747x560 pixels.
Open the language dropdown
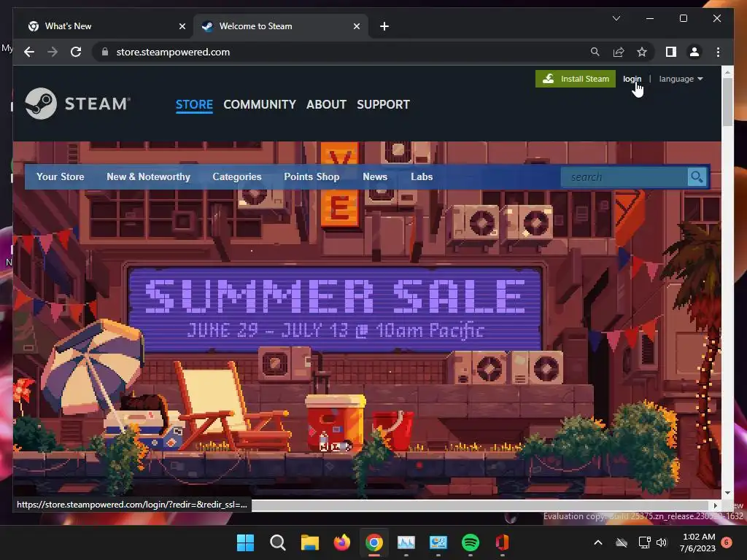pyautogui.click(x=681, y=79)
